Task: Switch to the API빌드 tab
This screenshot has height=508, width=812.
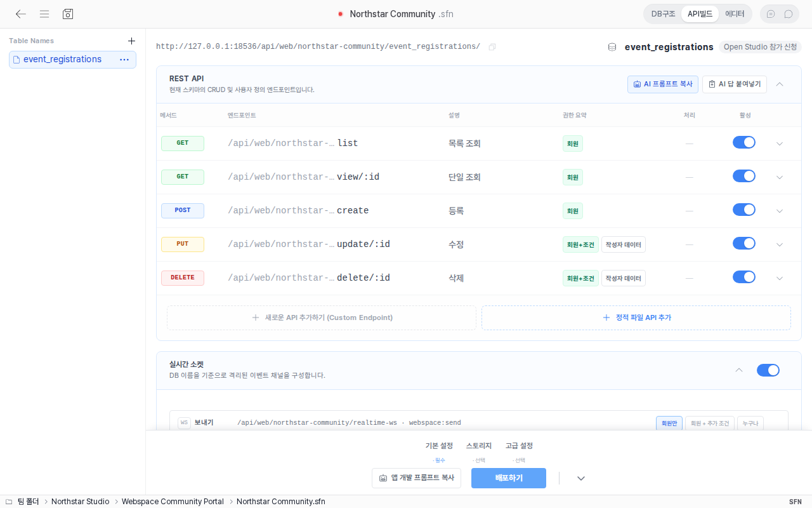Action: 700,14
